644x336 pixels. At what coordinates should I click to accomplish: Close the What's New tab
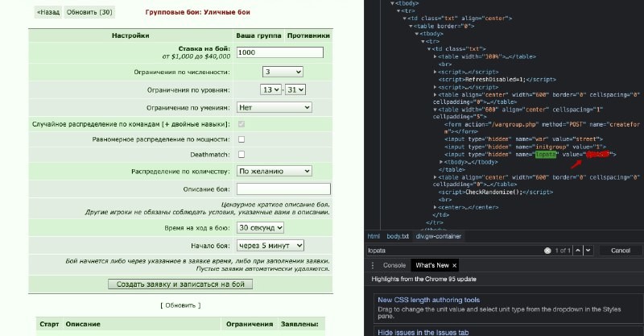coord(454,266)
